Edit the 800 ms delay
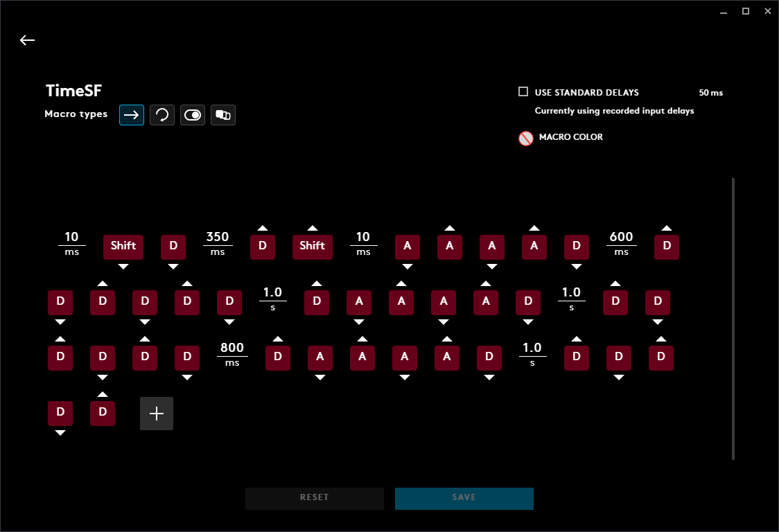 pyautogui.click(x=231, y=355)
